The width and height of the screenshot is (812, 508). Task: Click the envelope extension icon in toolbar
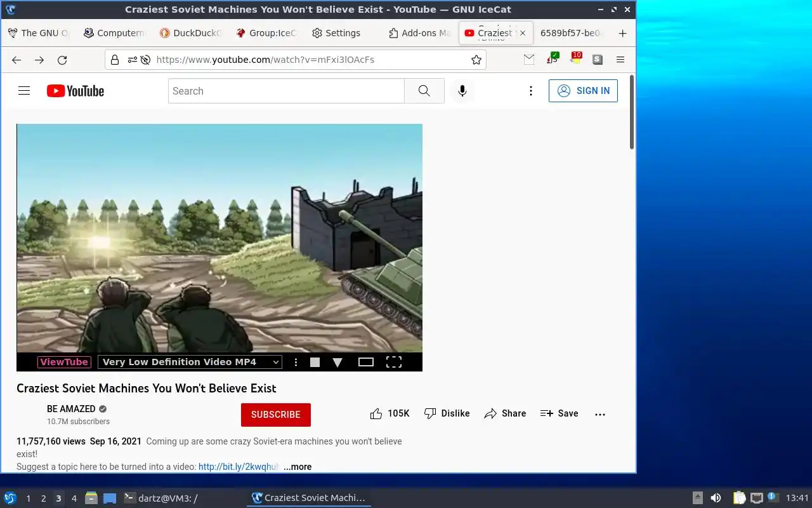pos(529,59)
